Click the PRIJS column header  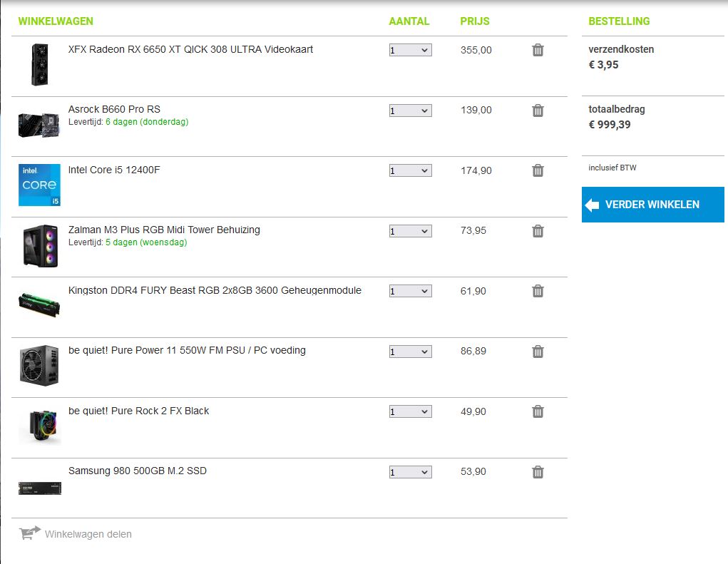click(474, 21)
